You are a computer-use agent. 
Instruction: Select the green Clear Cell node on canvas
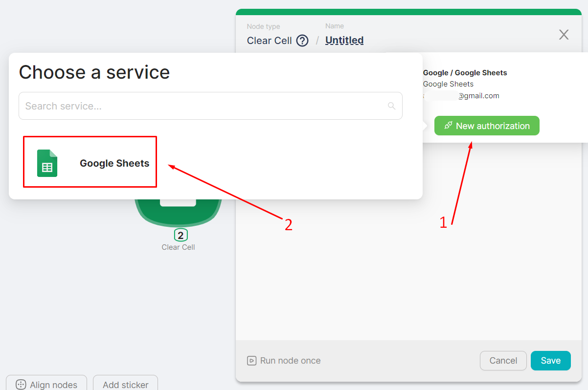pos(178,215)
